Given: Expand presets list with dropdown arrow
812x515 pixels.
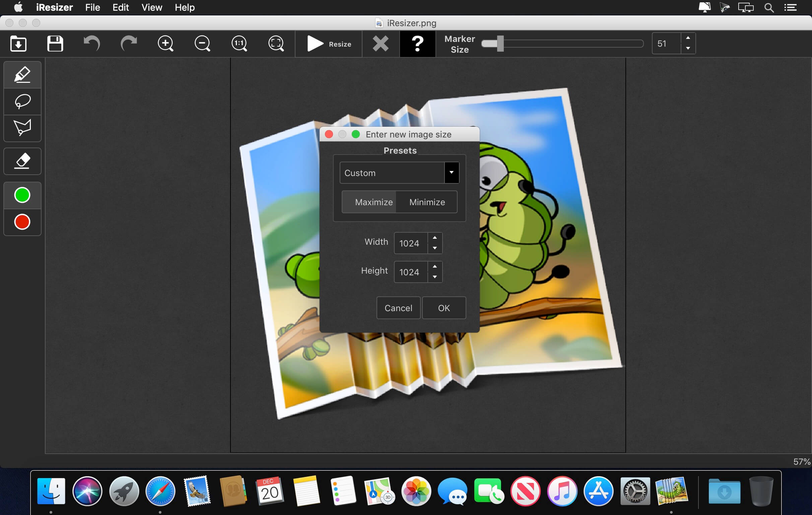Looking at the screenshot, I should pyautogui.click(x=452, y=173).
